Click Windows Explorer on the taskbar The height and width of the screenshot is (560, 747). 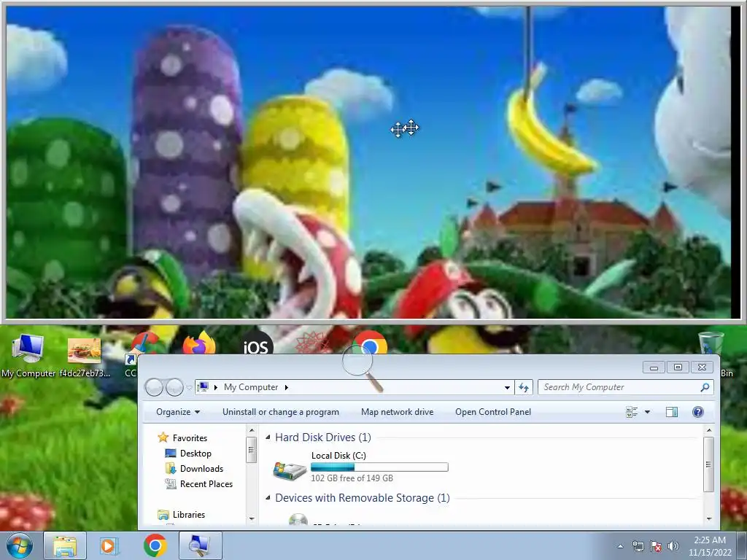coord(65,545)
